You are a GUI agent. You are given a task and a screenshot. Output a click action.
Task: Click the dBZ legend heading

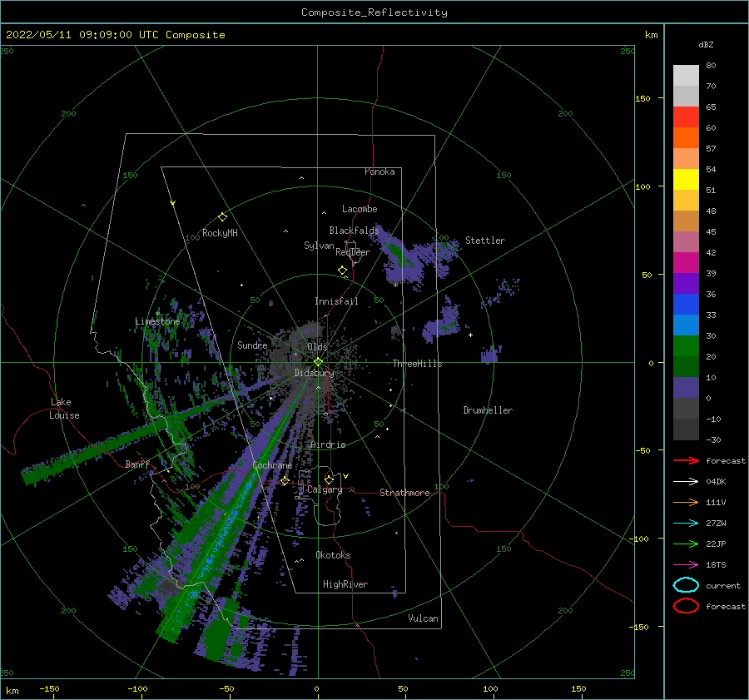coord(706,44)
